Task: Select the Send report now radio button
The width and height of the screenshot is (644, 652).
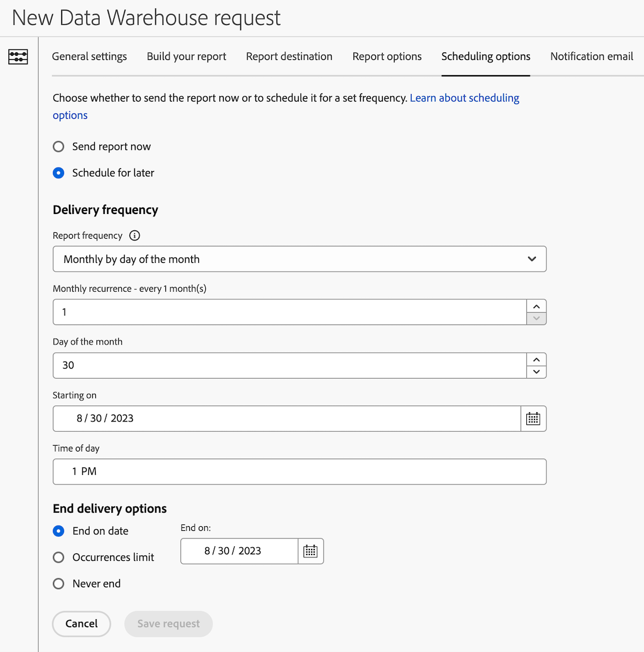Action: tap(58, 146)
